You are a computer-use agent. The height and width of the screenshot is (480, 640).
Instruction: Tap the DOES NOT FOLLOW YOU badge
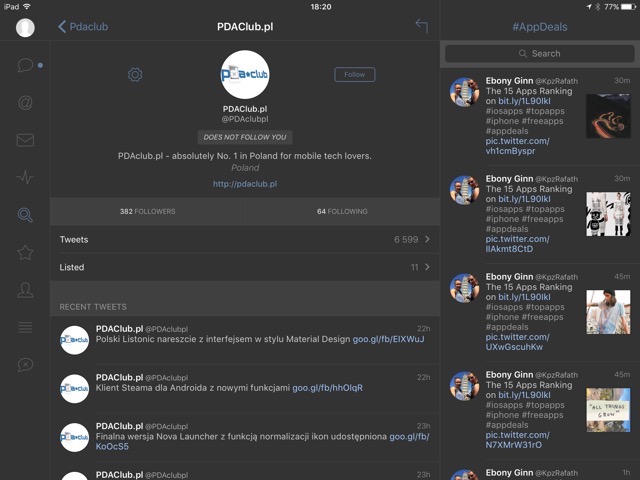click(245, 137)
